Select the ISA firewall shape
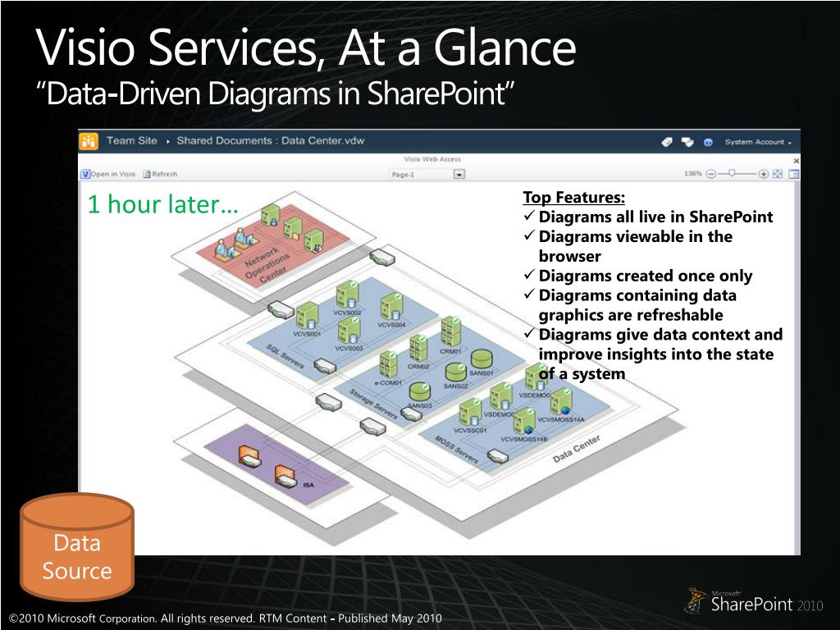 click(285, 477)
